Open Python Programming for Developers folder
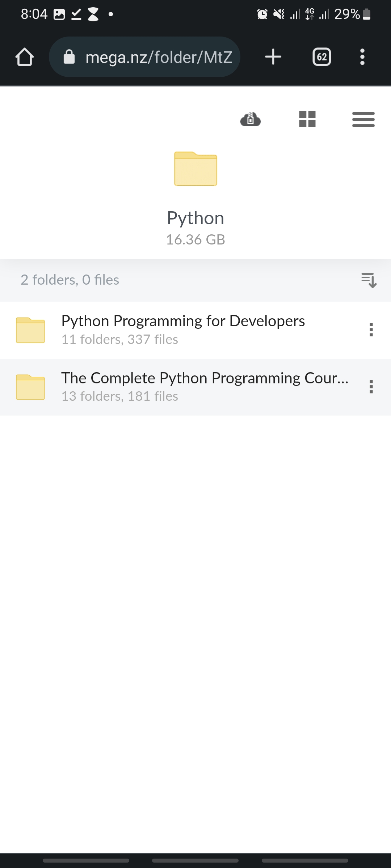The image size is (391, 868). tap(195, 330)
